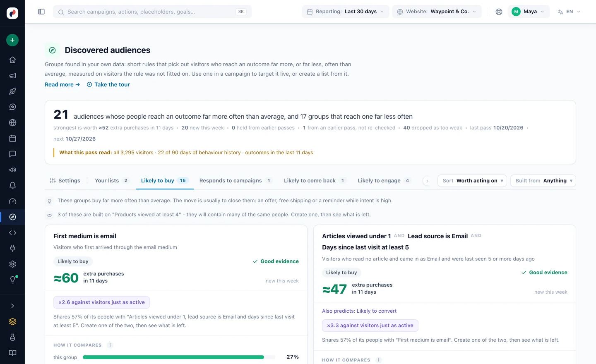The width and height of the screenshot is (596, 364).
Task: Click the First medium is email card title
Action: click(85, 236)
